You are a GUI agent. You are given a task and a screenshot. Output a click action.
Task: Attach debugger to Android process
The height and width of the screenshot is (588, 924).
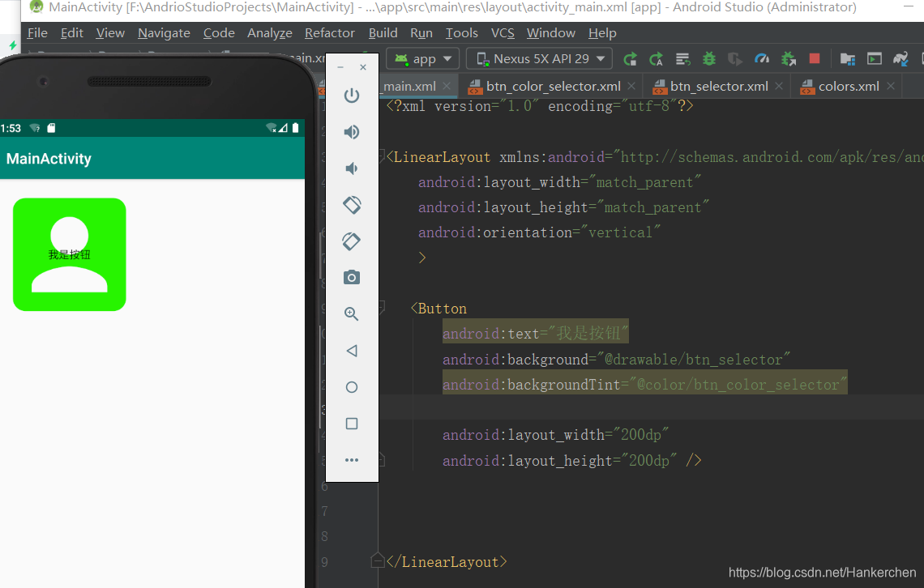click(x=788, y=59)
